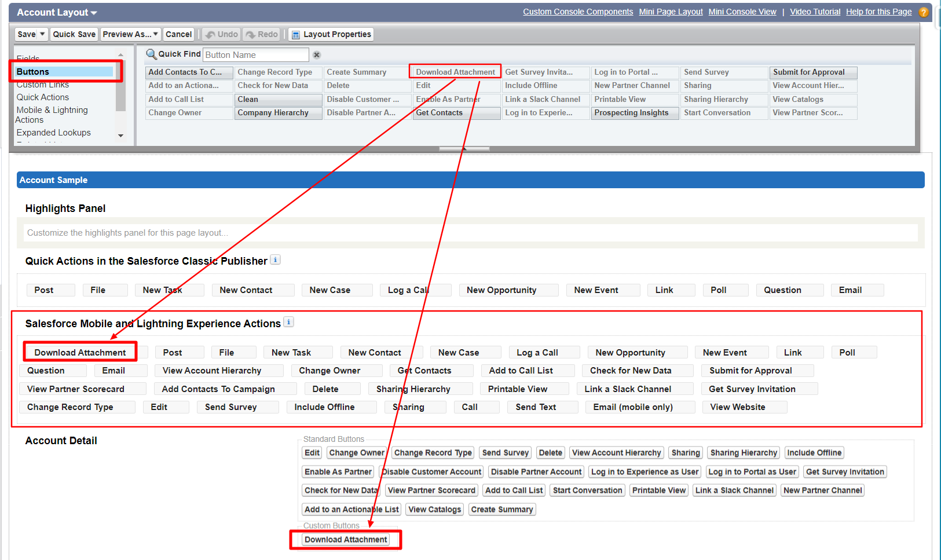Select Add Contacts To C... palette item

point(189,72)
